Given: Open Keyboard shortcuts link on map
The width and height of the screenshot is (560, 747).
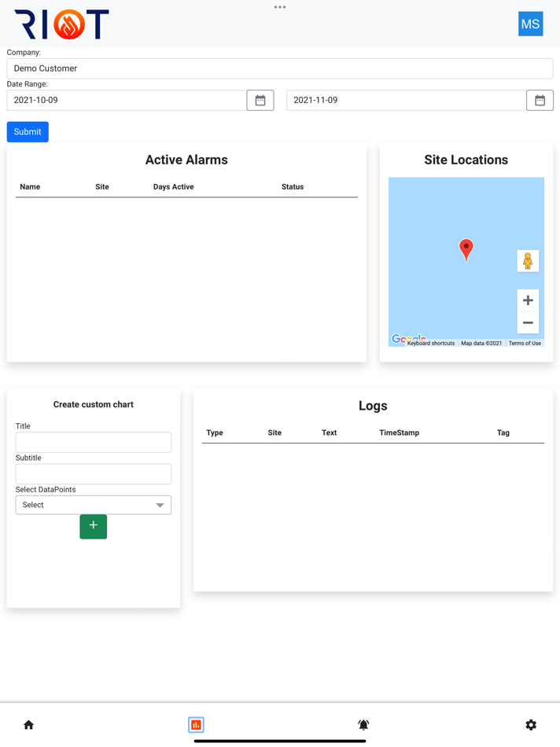Looking at the screenshot, I should click(x=431, y=343).
